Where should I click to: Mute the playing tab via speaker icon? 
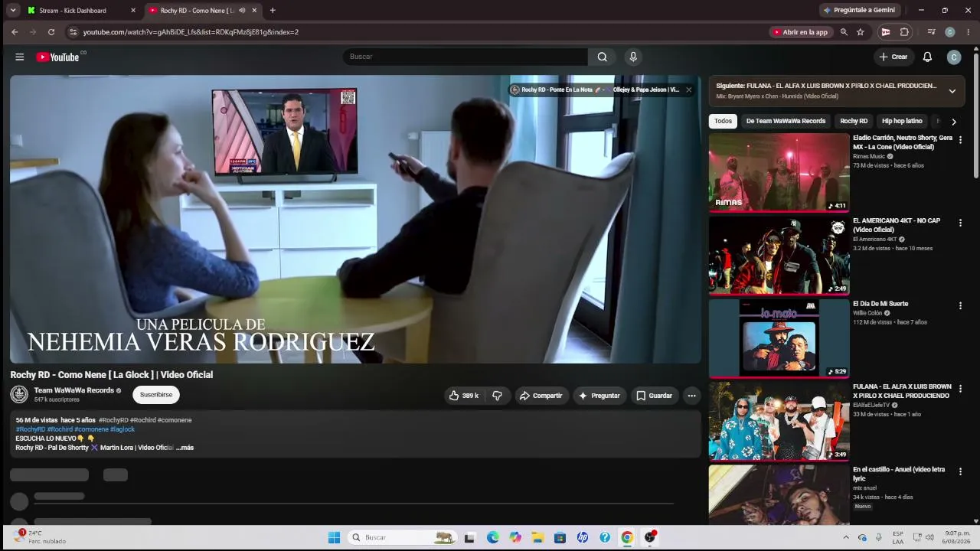tap(242, 11)
